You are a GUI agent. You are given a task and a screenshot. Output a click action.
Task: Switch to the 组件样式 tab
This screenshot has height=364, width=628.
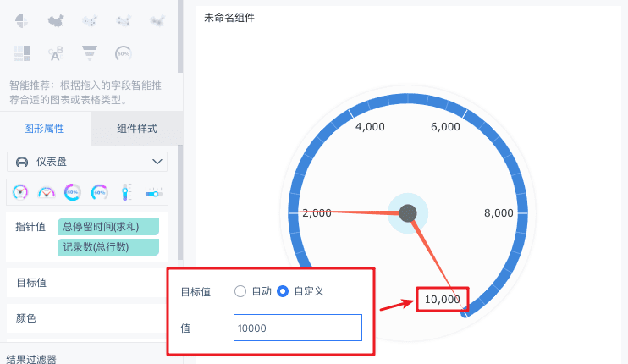[x=136, y=129]
